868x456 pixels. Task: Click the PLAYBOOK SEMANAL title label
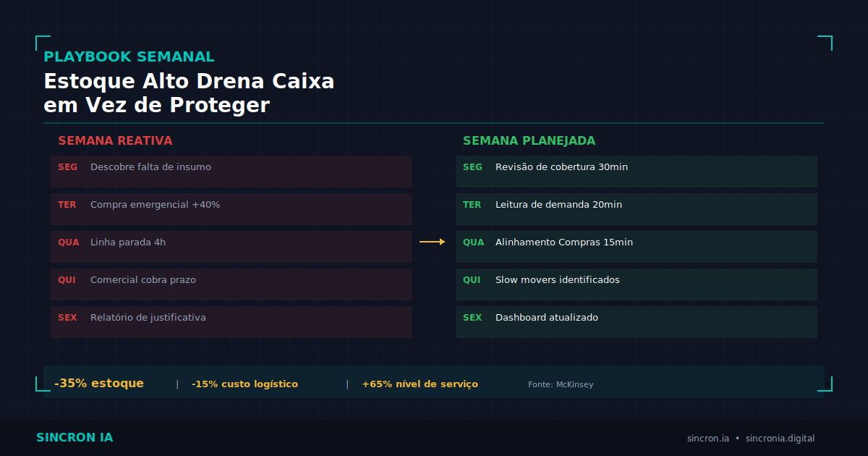[129, 57]
